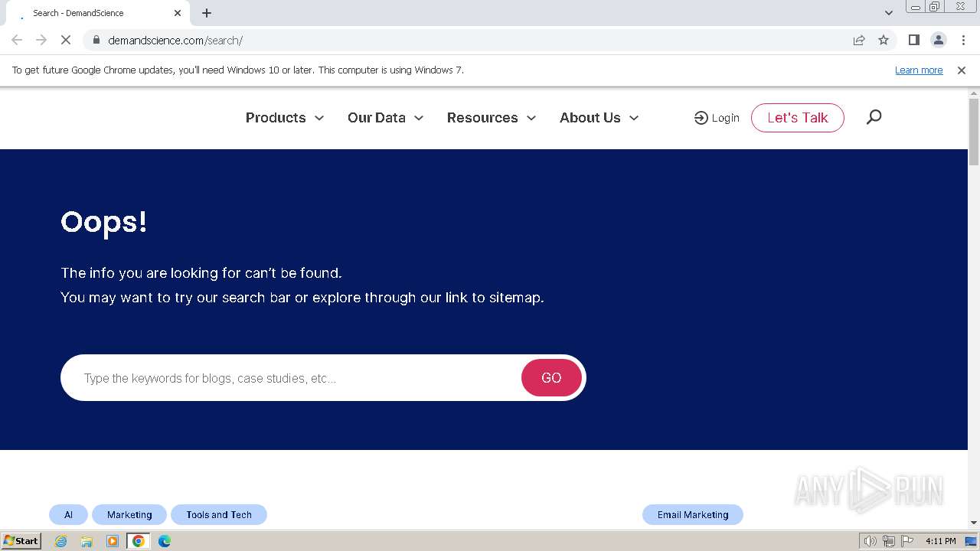Image resolution: width=980 pixels, height=551 pixels.
Task: Click the Login arrow icon
Action: coord(701,118)
